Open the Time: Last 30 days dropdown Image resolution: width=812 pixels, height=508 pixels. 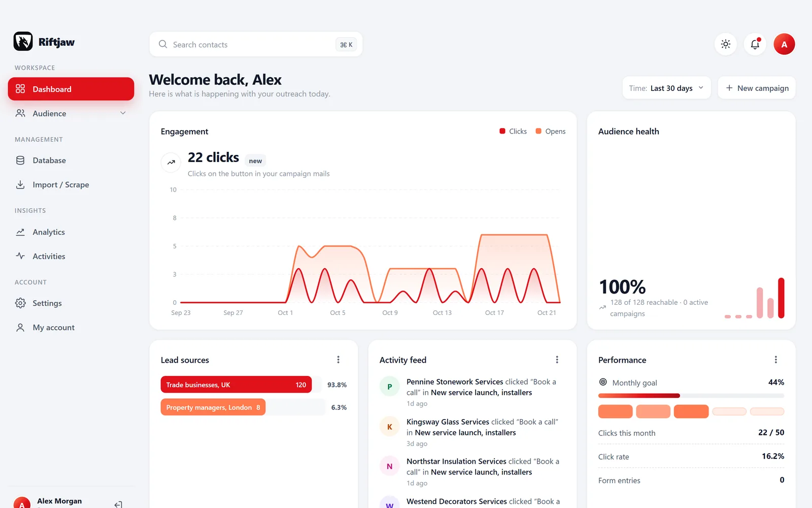coord(666,88)
